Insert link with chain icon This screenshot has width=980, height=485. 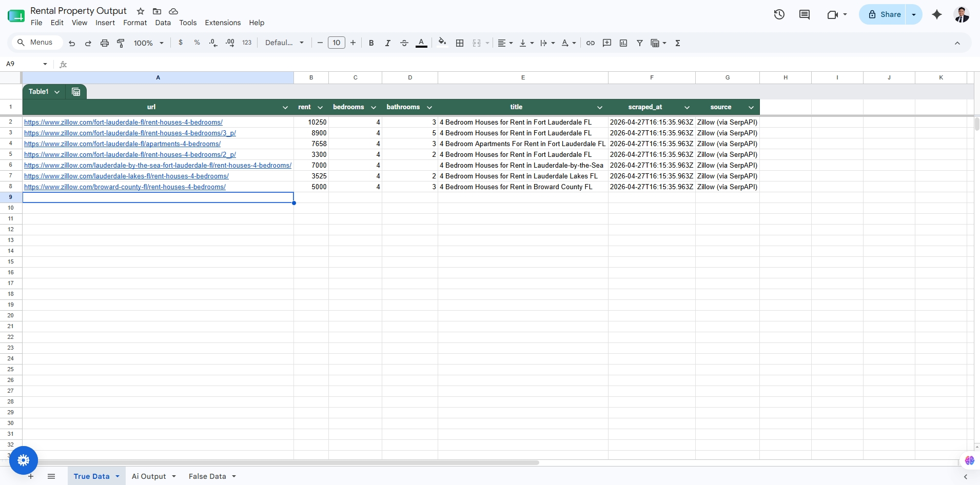[591, 43]
